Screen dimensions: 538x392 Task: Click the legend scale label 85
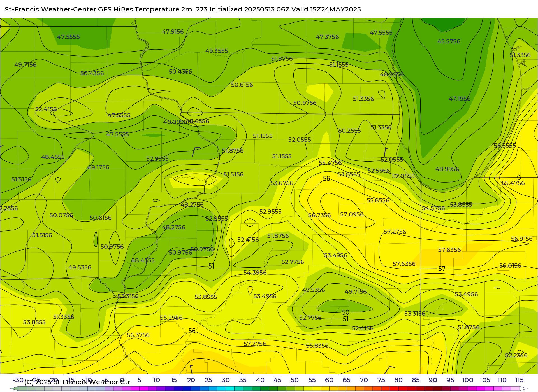click(416, 380)
